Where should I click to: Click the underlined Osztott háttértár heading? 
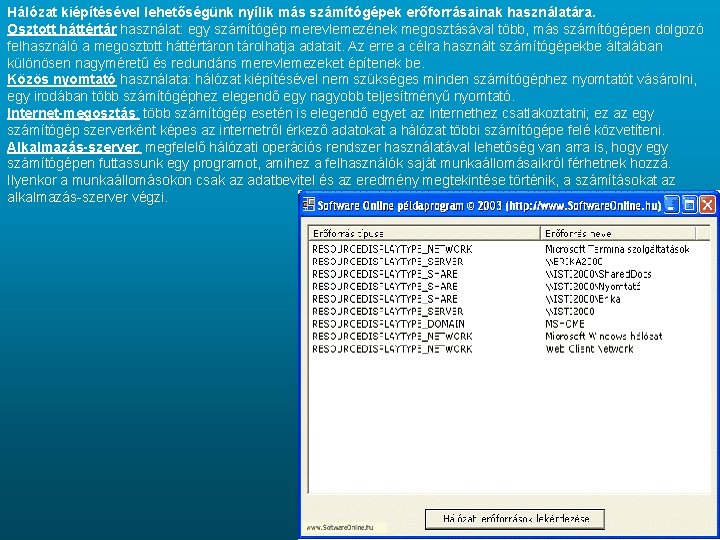62,29
